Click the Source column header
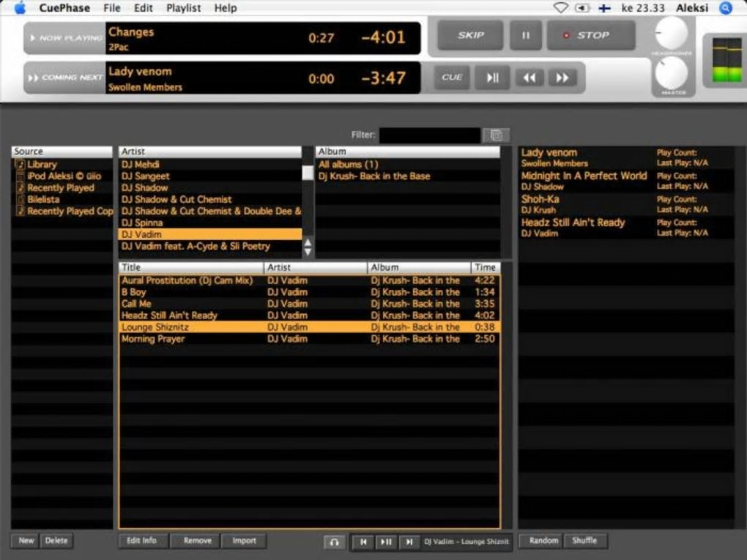 pyautogui.click(x=62, y=152)
